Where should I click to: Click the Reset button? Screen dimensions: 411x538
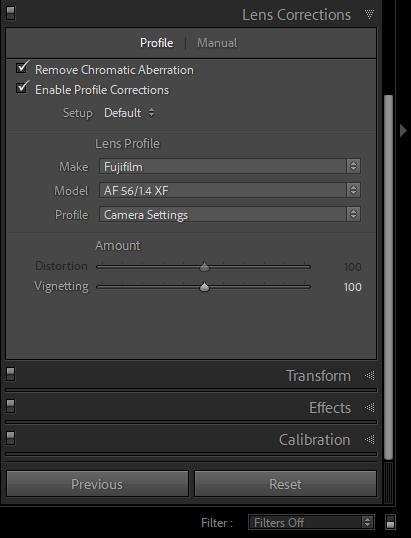click(x=285, y=484)
